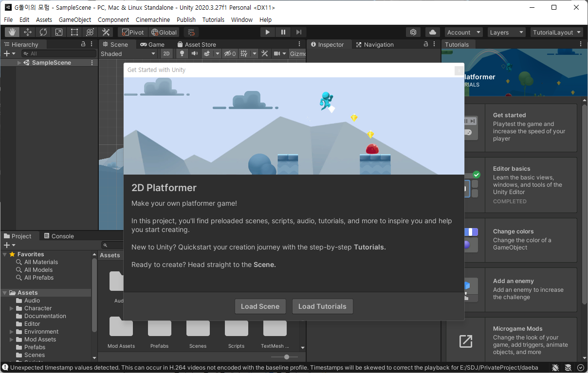Select All Materials in Favorites

41,262
